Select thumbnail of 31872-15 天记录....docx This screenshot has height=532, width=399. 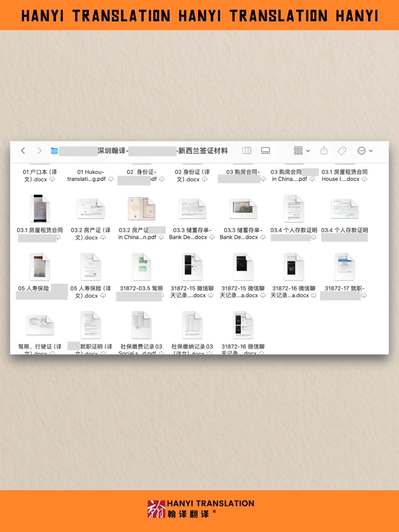pyautogui.click(x=192, y=267)
